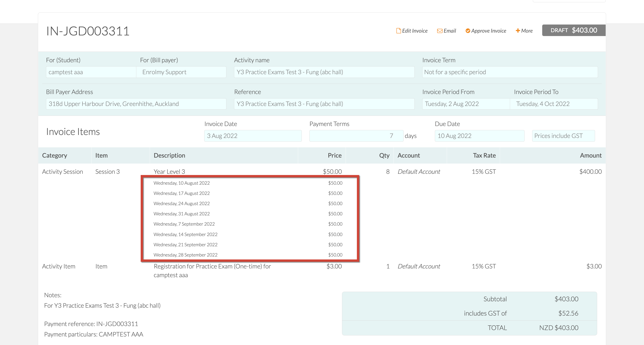
Task: Click the orange plus icon beside More
Action: (x=518, y=30)
